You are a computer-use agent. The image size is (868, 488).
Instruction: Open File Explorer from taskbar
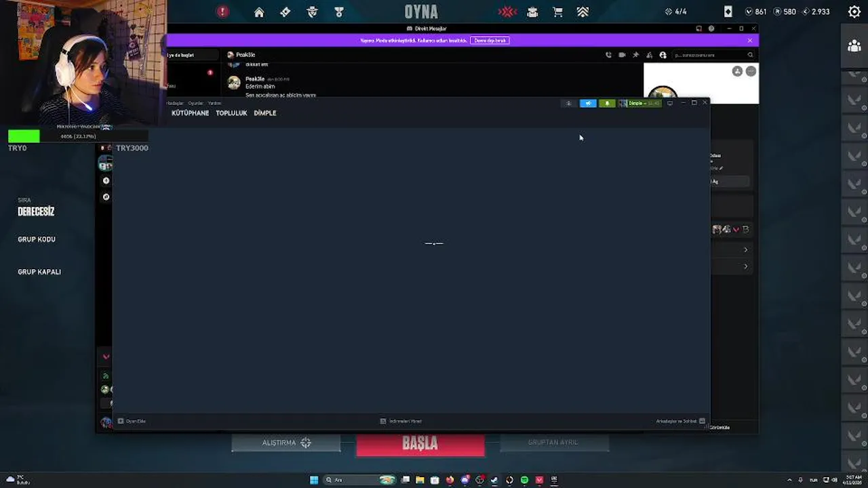(420, 480)
